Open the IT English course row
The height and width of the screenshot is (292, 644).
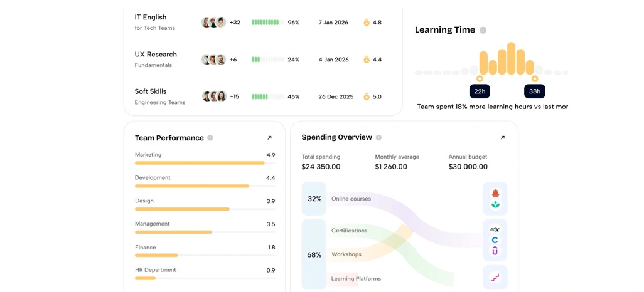click(263, 22)
